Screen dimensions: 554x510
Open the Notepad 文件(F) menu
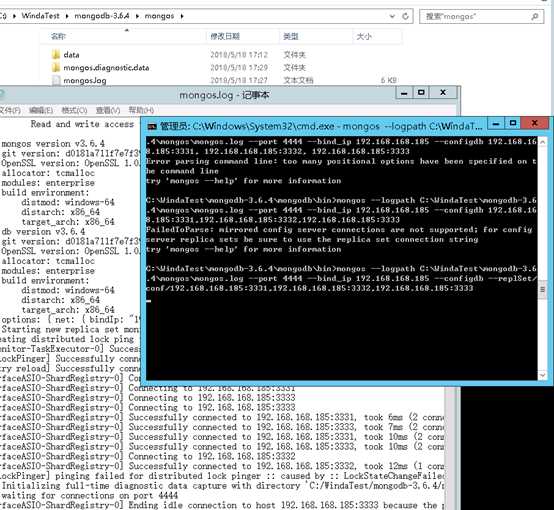10,110
